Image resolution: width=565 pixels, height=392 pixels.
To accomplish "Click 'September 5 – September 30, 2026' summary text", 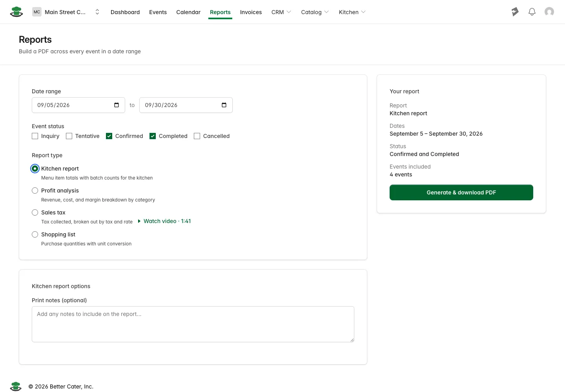I will click(436, 134).
